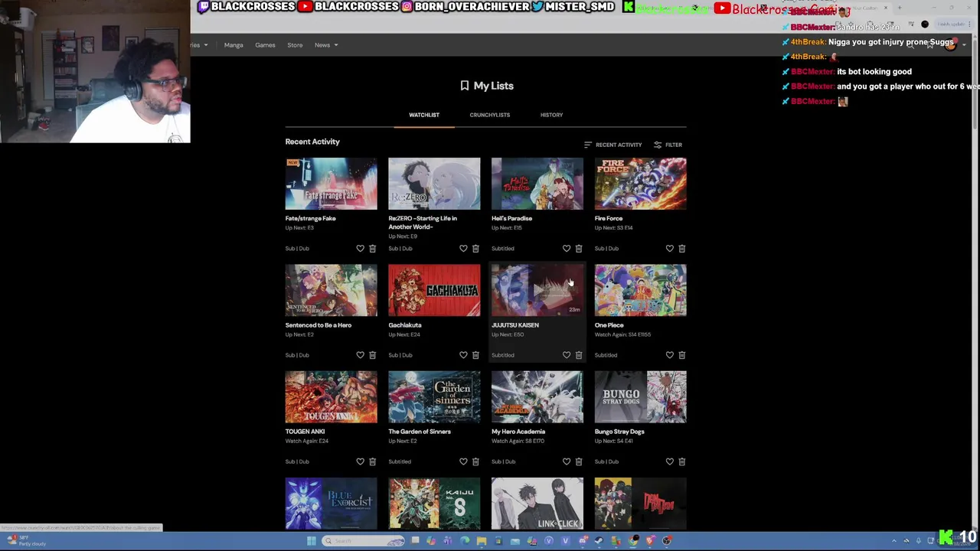Click the taskbar Search box
The width and height of the screenshot is (980, 551).
[363, 541]
